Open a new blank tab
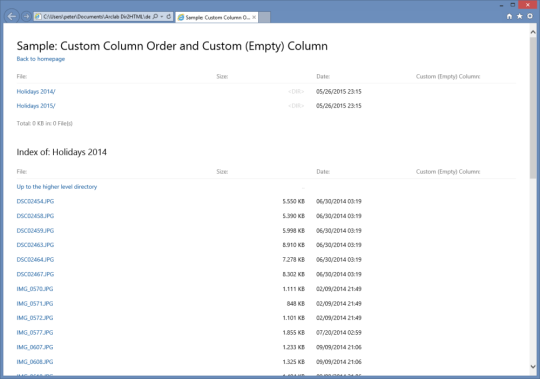The width and height of the screenshot is (540, 379). (264, 17)
